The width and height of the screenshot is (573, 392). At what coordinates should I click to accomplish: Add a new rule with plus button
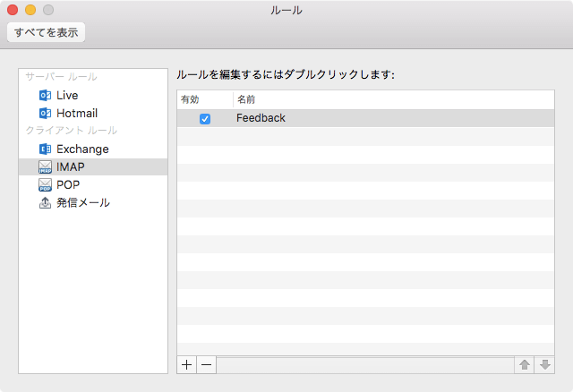coord(187,364)
